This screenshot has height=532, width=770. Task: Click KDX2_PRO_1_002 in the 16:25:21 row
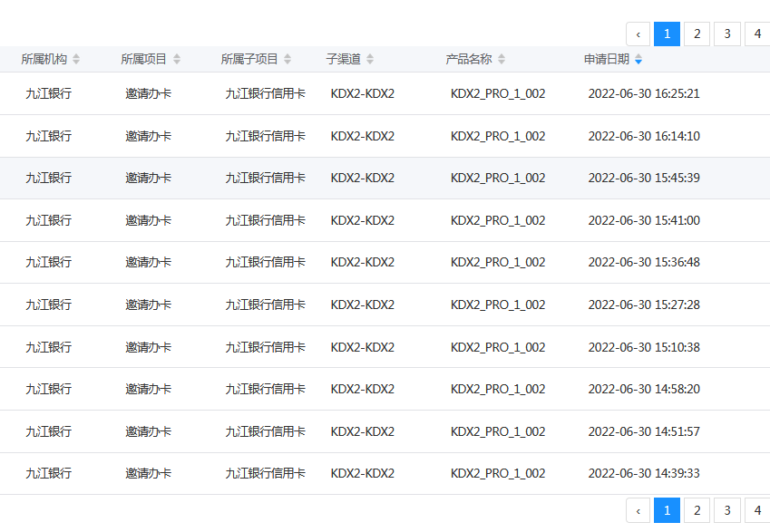pyautogui.click(x=498, y=93)
